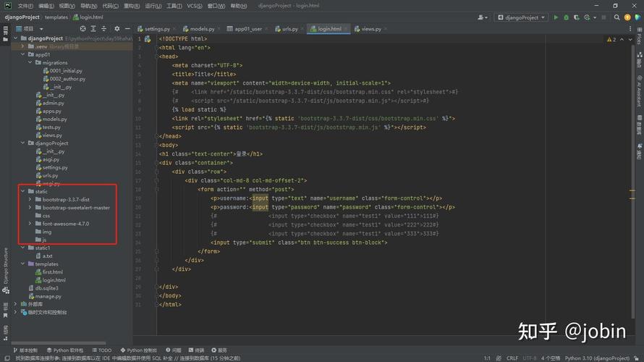Viewport: 644px width, 362px height.
Task: Open the 文件(F) menu
Action: point(25,6)
